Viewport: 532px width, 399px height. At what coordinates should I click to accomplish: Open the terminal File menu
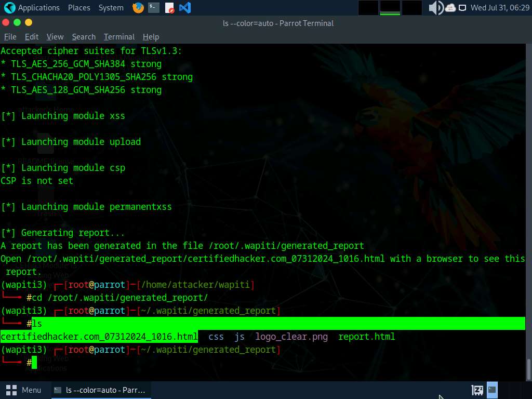click(10, 37)
